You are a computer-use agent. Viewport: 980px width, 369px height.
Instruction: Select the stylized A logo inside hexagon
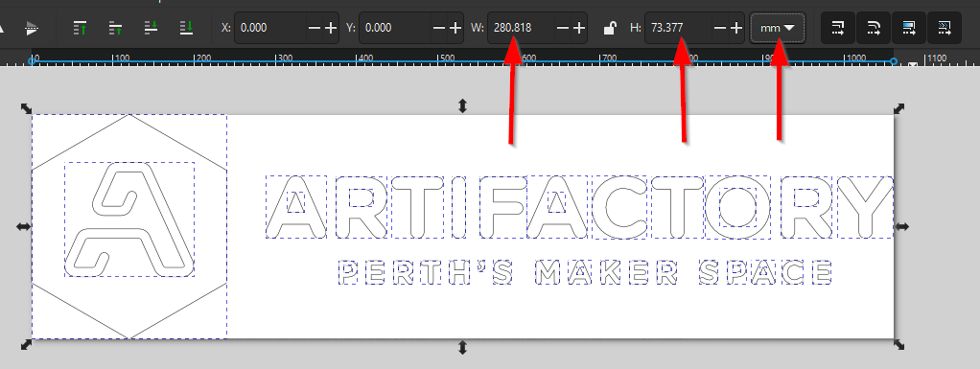pyautogui.click(x=129, y=219)
